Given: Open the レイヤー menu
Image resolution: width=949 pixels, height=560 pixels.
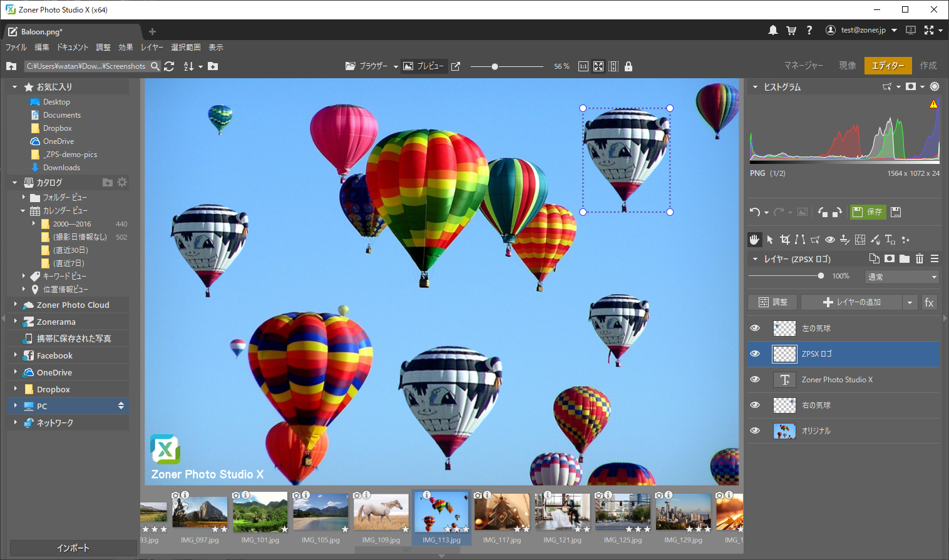Looking at the screenshot, I should point(151,48).
